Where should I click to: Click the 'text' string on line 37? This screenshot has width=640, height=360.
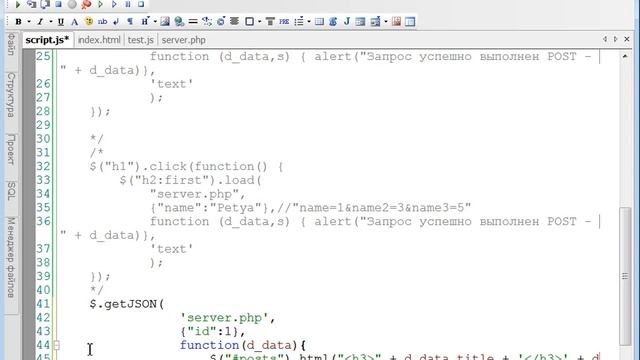click(x=171, y=249)
